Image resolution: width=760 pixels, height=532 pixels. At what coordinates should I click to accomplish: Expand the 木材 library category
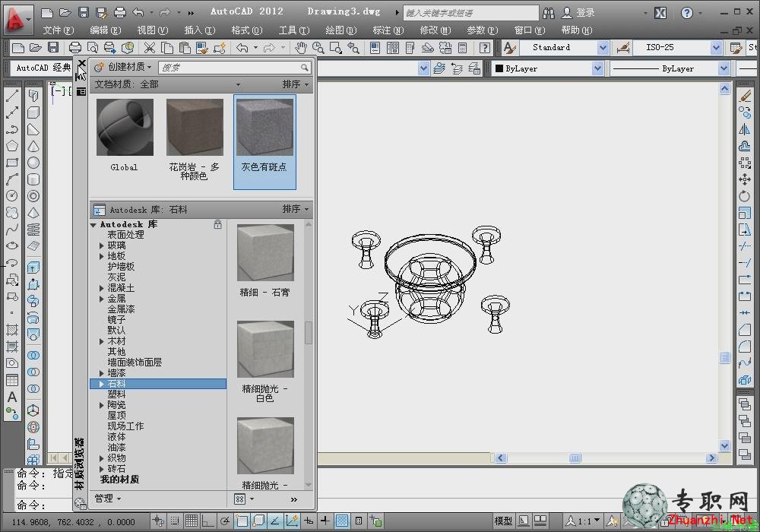click(102, 341)
